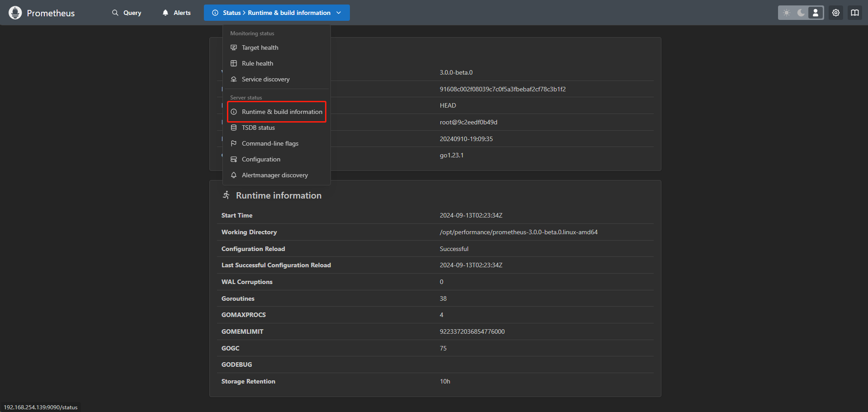Collapse the Status dropdown in the navbar
This screenshot has width=868, height=412.
pos(277,13)
